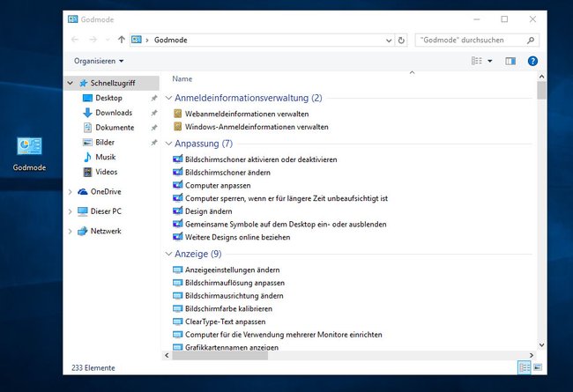The image size is (573, 392).
Task: Open Computer sperren, wenn unbeaufsichtigt entry
Action: 286,198
